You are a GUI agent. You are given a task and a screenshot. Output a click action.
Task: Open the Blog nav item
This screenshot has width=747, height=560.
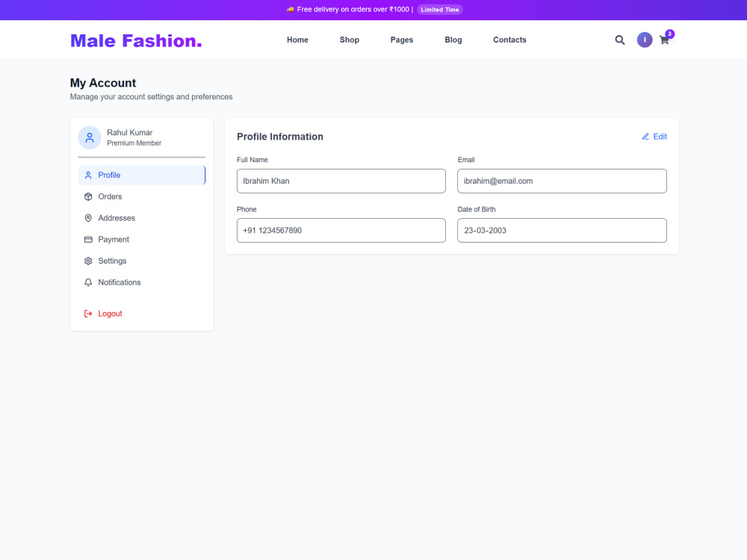453,40
